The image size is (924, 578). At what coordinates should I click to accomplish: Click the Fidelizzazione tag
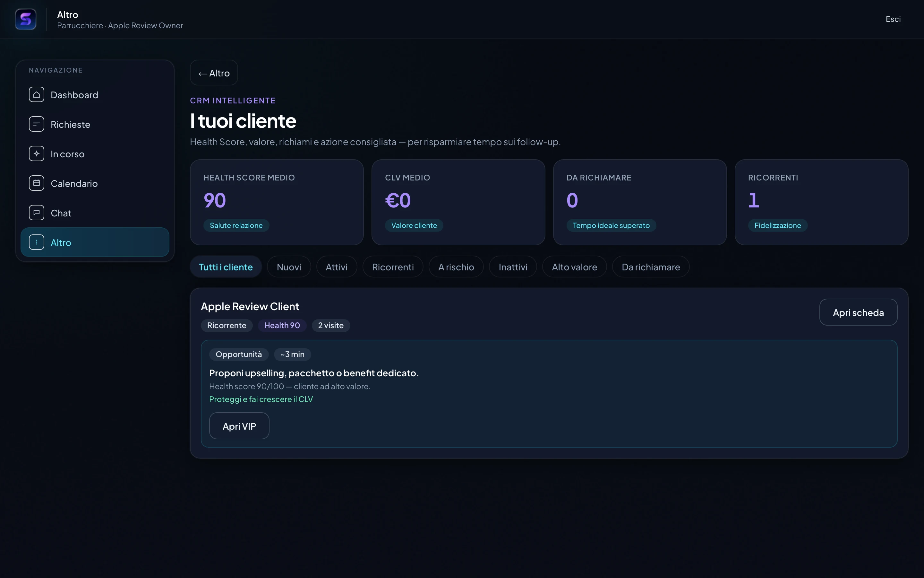pos(777,225)
